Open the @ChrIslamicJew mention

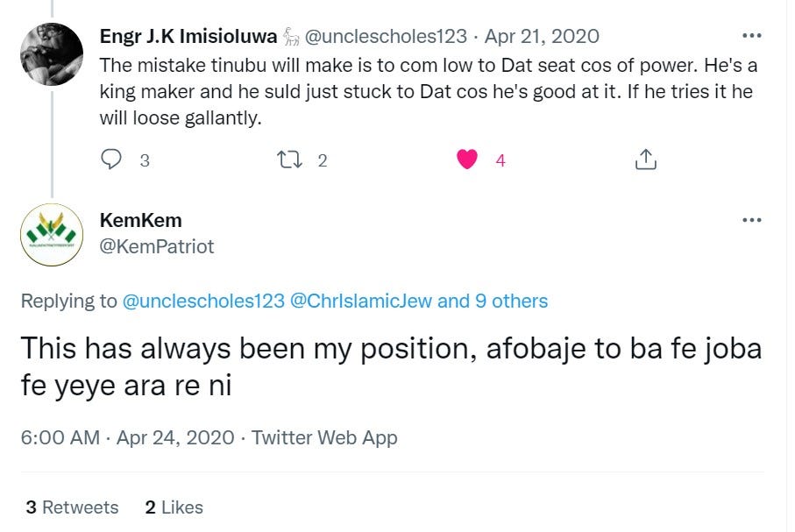tap(360, 301)
